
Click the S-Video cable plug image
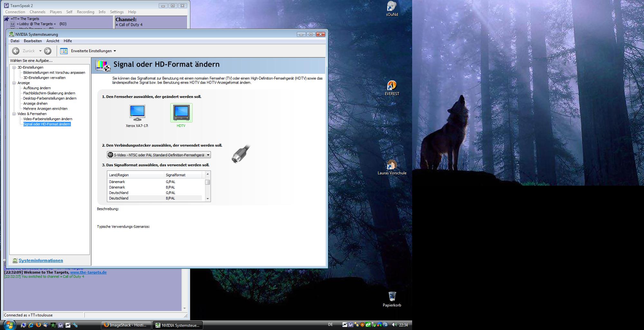pyautogui.click(x=241, y=154)
